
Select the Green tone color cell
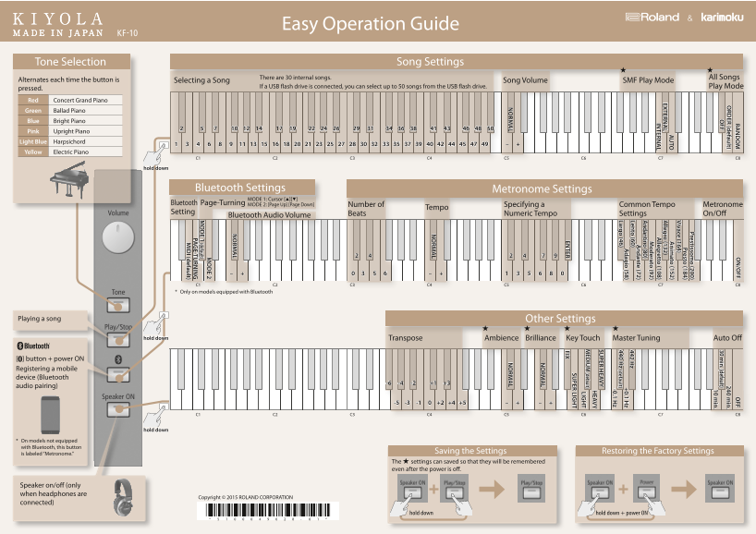[33, 110]
